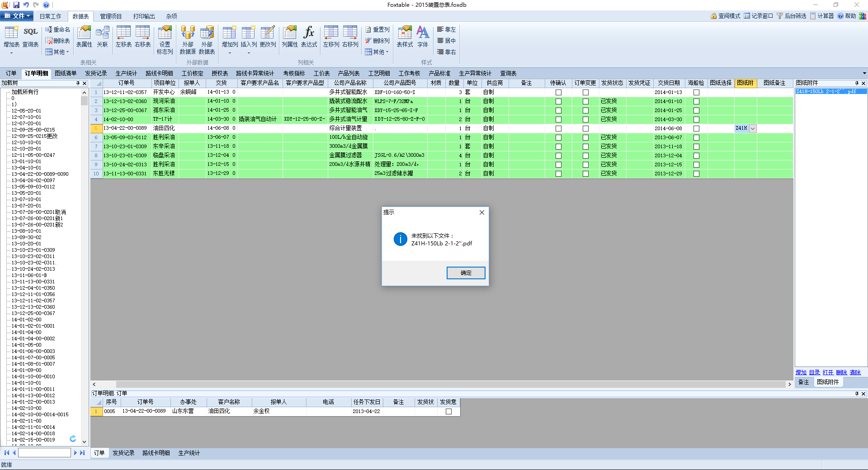Click the record number input field
This screenshot has height=470, width=868.
44,452
